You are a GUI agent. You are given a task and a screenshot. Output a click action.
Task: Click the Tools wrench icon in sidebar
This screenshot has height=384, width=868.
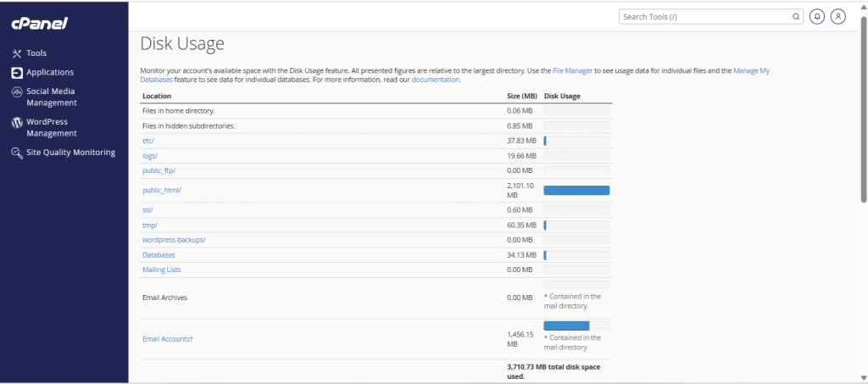coord(16,53)
